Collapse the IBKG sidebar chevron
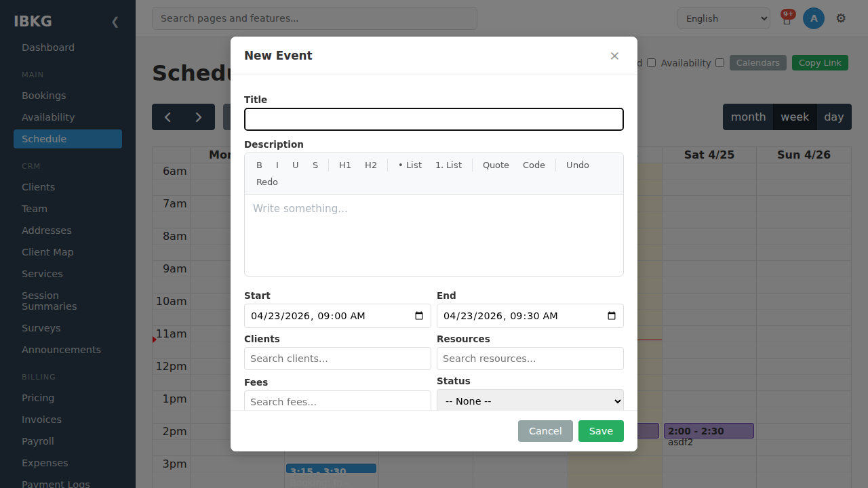Viewport: 868px width, 488px height. 115,22
